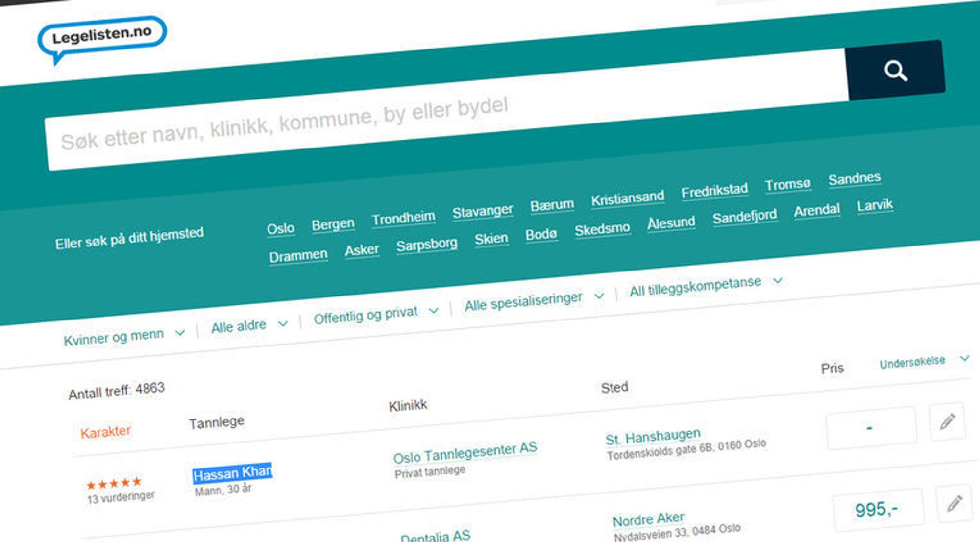Click the Larvik link
Viewport: 980px width, 542px height.
[x=875, y=205]
